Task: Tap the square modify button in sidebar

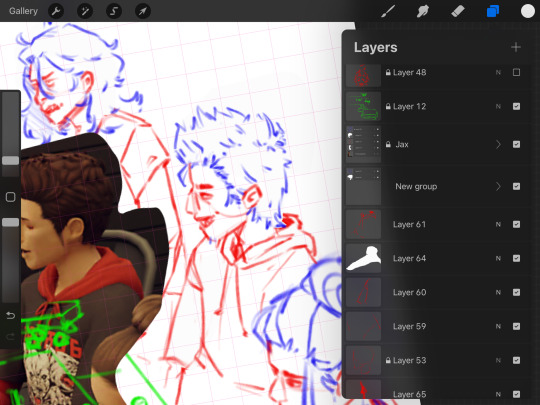Action: pos(10,197)
